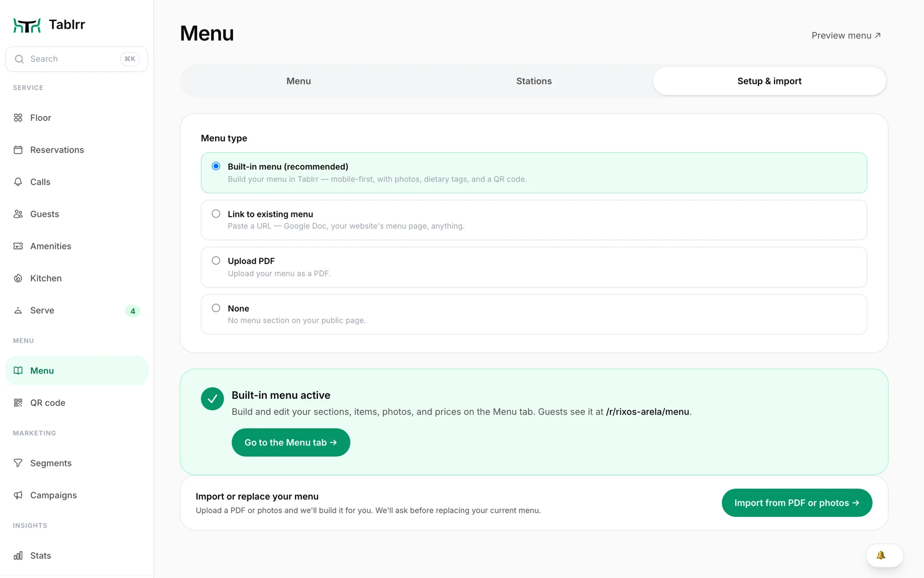924x578 pixels.
Task: Click the INSIGHTS section label
Action: click(30, 526)
